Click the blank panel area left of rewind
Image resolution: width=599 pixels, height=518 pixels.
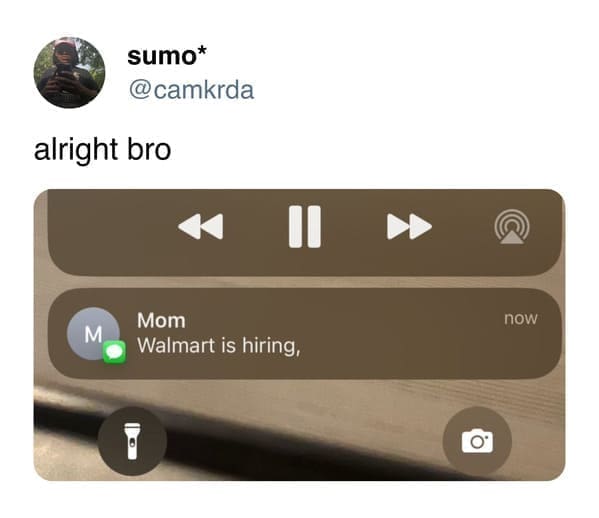(113, 229)
